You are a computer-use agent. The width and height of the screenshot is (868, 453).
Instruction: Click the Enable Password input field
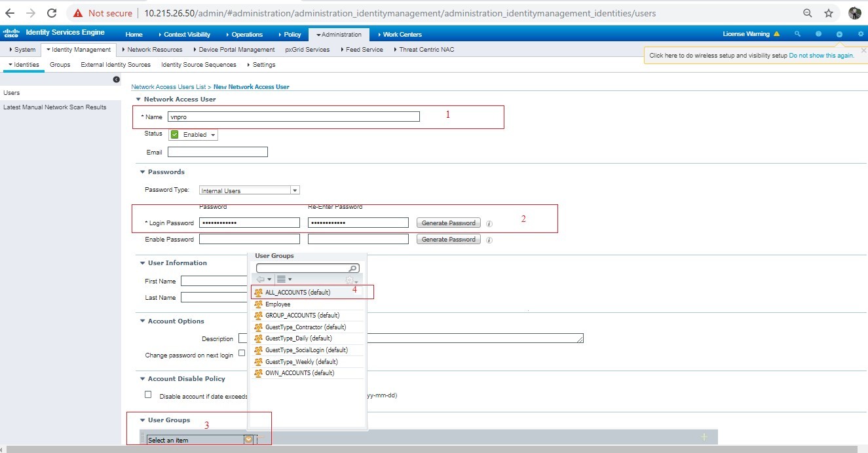pos(249,240)
